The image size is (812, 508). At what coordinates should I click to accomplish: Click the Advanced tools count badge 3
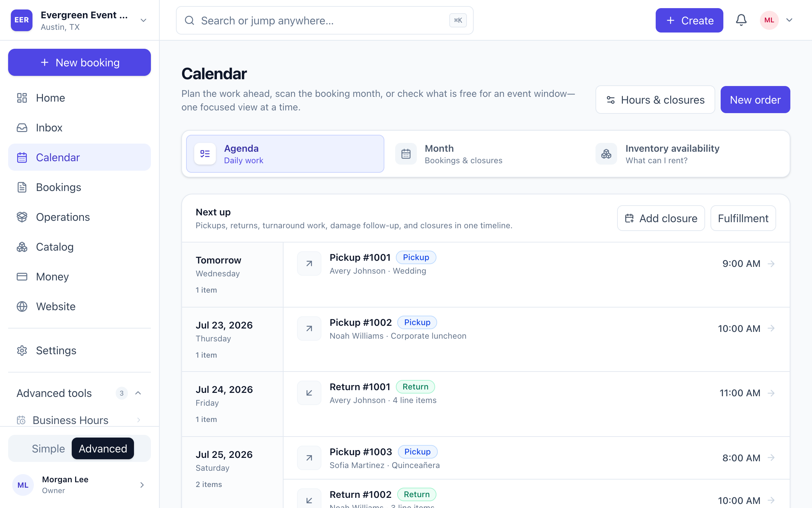(x=121, y=393)
